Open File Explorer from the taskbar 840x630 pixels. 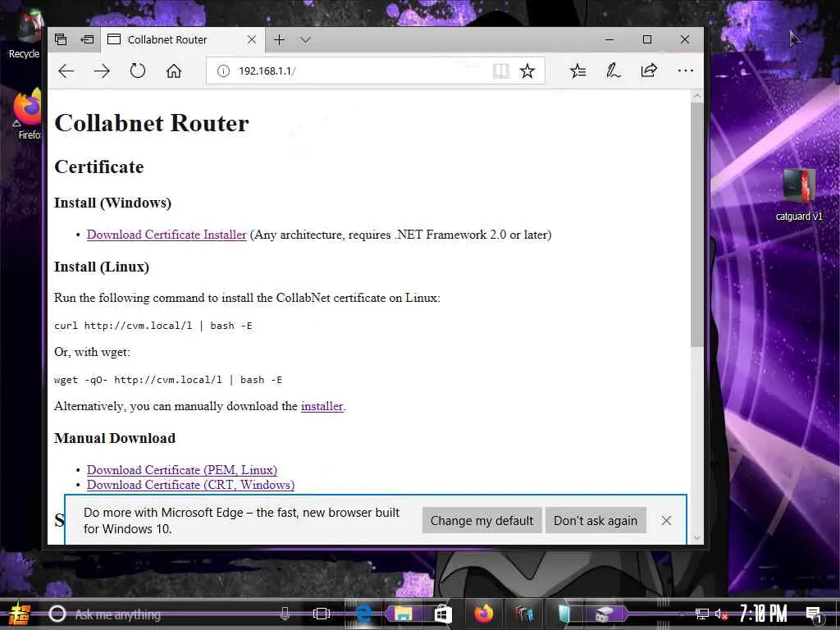pyautogui.click(x=403, y=614)
